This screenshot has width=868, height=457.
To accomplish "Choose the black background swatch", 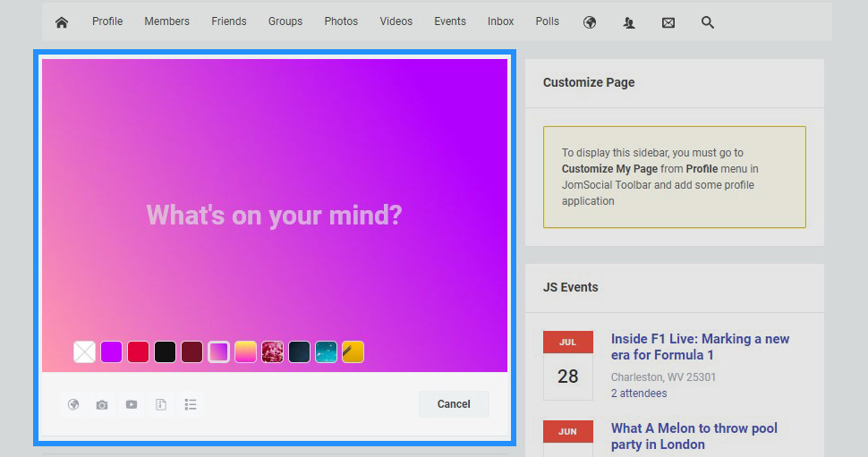I will pos(165,351).
